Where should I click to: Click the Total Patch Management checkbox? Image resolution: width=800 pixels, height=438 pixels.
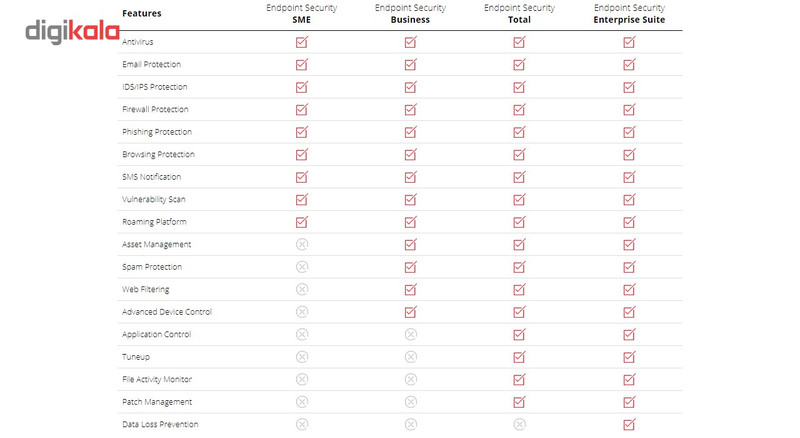[x=519, y=402]
